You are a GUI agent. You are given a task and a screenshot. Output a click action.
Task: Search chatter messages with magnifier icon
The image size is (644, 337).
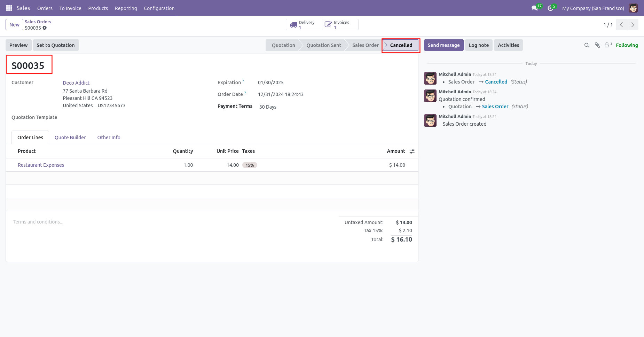point(587,45)
